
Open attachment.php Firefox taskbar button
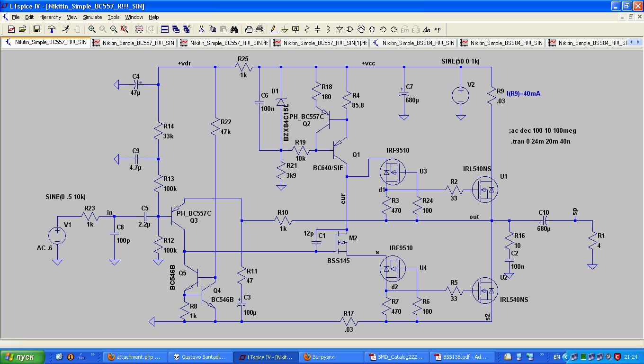pyautogui.click(x=134, y=357)
